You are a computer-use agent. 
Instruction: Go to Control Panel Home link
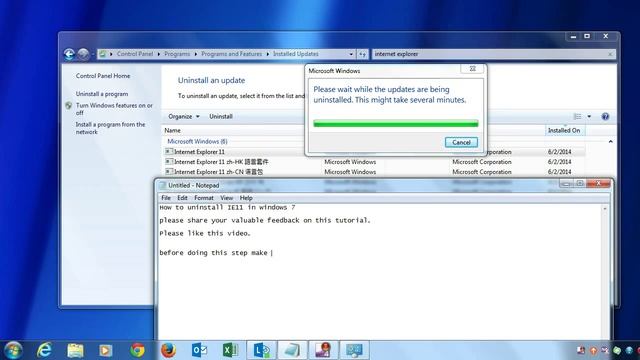(103, 76)
